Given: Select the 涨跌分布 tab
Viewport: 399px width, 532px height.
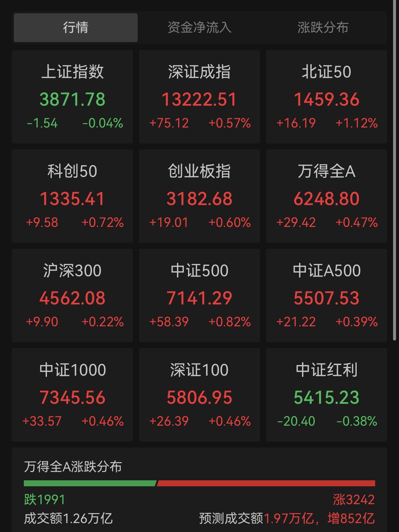Looking at the screenshot, I should click(323, 27).
